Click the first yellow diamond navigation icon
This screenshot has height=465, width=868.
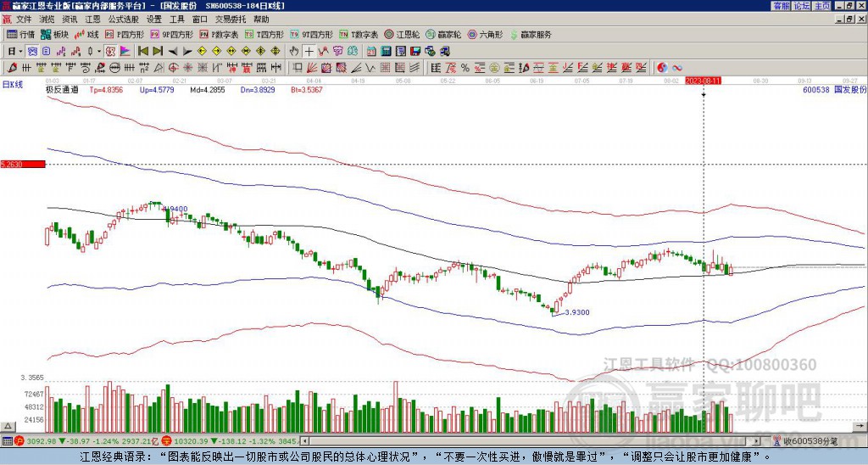[x=202, y=52]
